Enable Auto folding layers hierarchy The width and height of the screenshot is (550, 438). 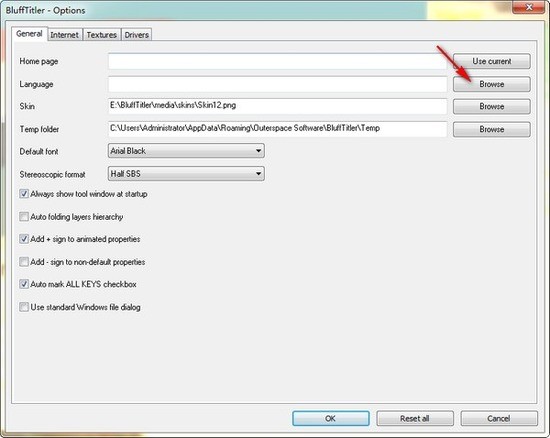point(24,217)
